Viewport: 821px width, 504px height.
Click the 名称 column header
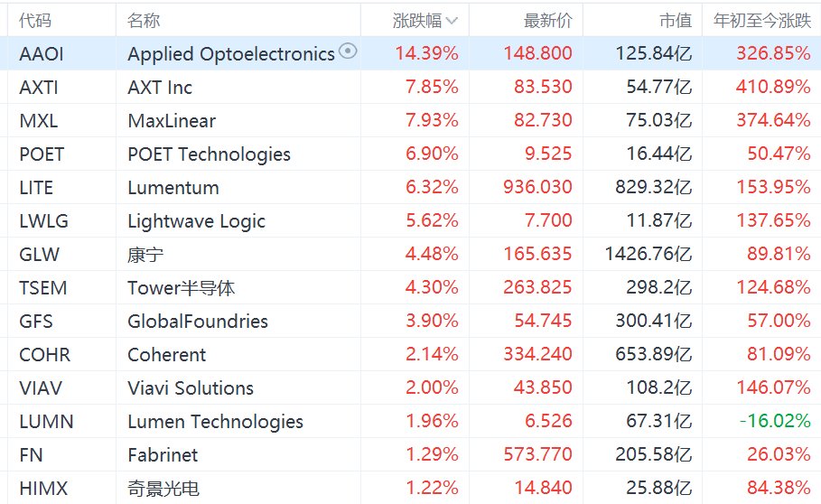coord(144,21)
